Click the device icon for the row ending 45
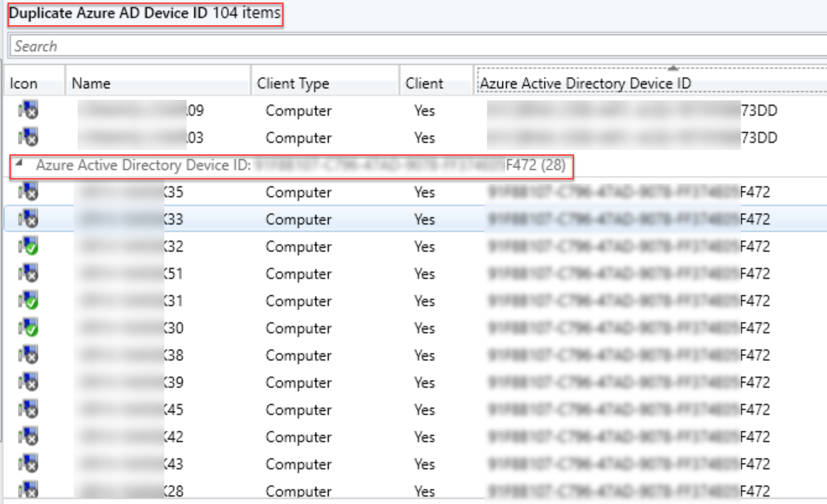The width and height of the screenshot is (827, 504). tap(28, 409)
